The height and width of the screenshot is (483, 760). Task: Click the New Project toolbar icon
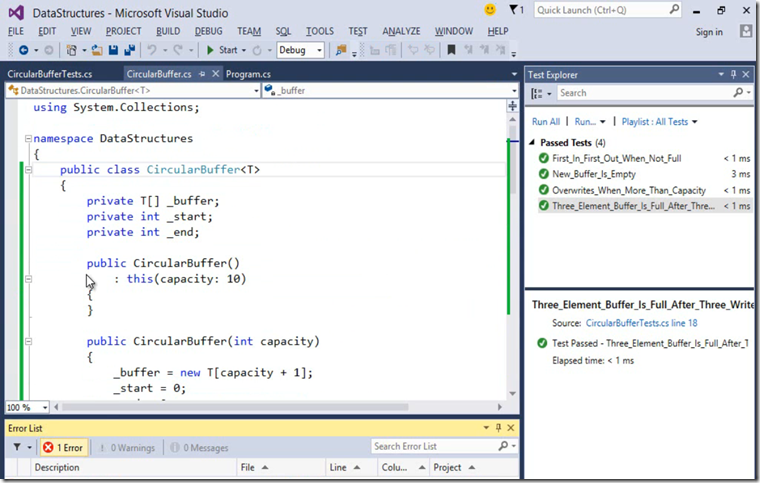(72, 50)
